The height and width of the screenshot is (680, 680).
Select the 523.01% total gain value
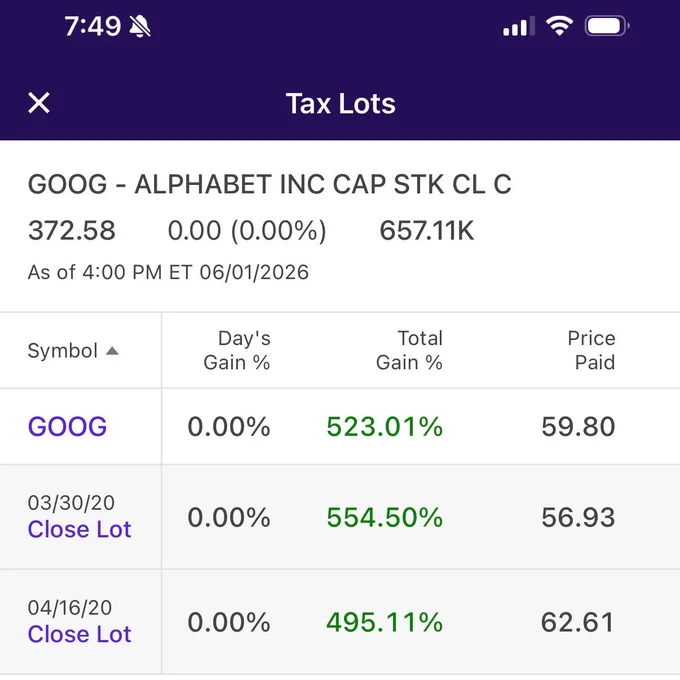(x=385, y=426)
